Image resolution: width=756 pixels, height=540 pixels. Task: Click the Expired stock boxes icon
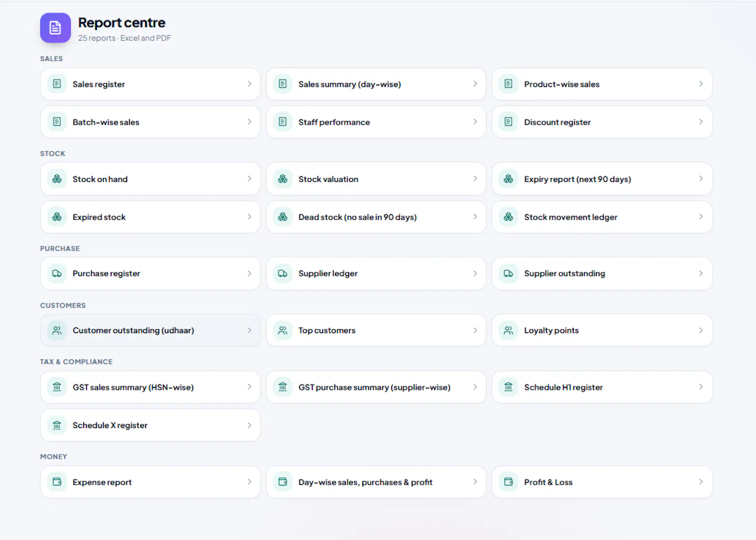point(57,217)
